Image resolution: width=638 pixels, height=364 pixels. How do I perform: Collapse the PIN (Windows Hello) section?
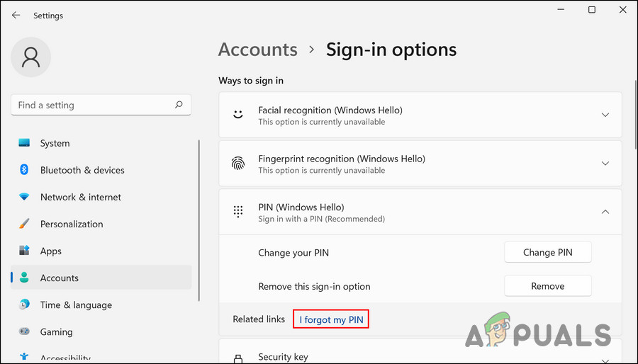pyautogui.click(x=605, y=212)
